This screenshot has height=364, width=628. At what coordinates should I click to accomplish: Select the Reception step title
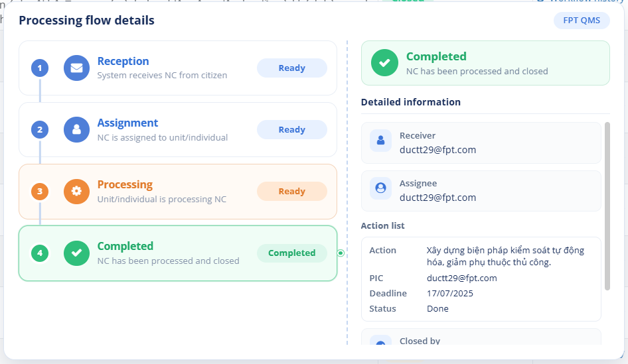pyautogui.click(x=123, y=61)
